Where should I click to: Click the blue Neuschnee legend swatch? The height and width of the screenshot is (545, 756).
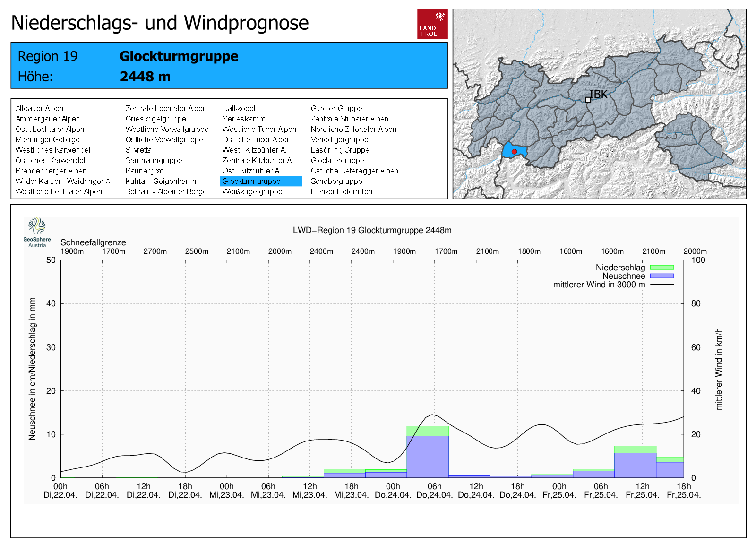coord(661,276)
